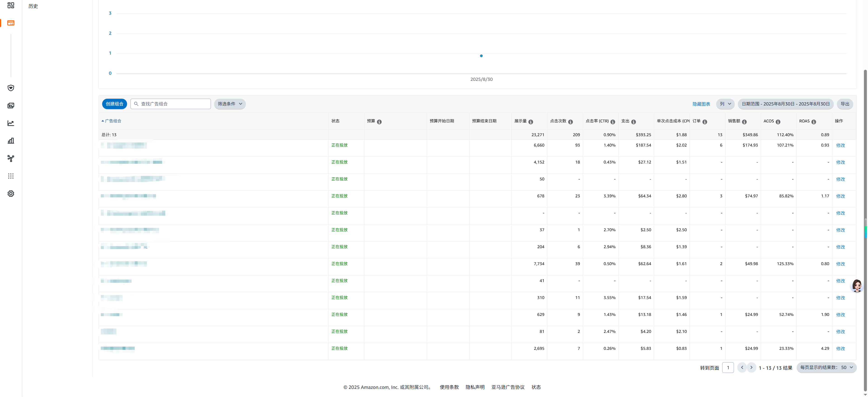The image size is (868, 397).
Task: Click 修改 for the row with 4,152 impressions
Action: (840, 162)
